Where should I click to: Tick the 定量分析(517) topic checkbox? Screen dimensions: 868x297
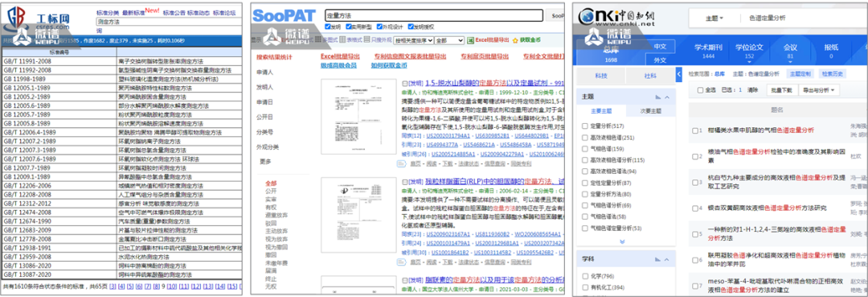tap(585, 126)
